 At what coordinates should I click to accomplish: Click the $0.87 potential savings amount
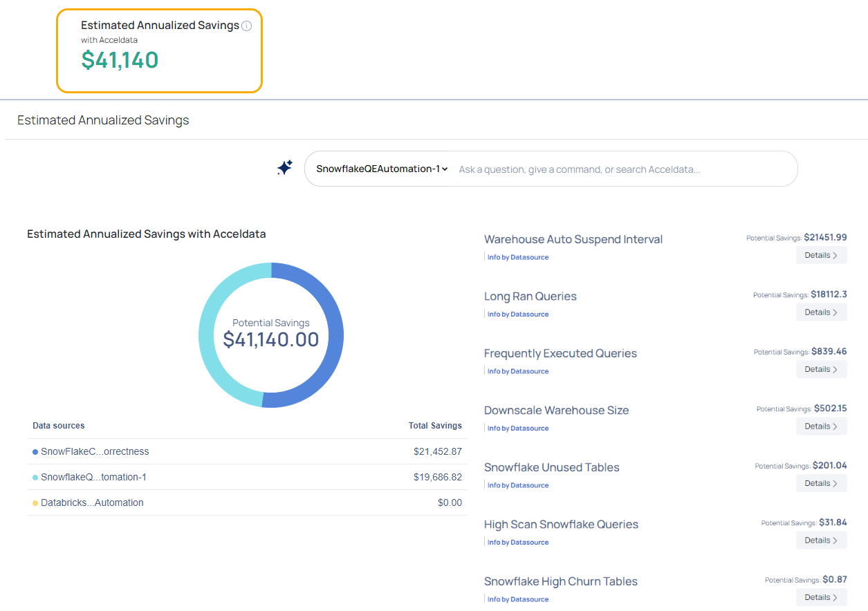pyautogui.click(x=835, y=579)
